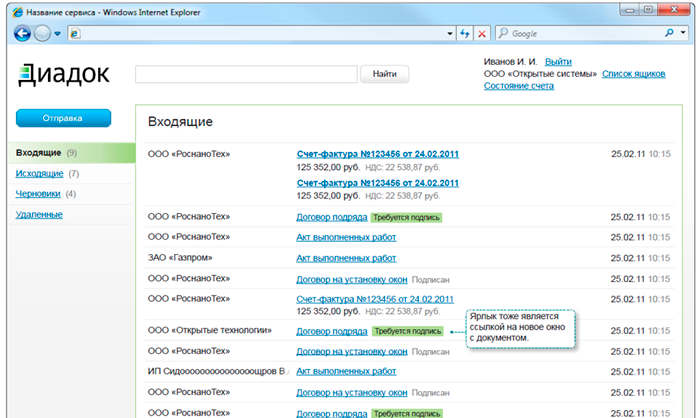
Task: Click the Google search box in browser
Action: pyautogui.click(x=578, y=33)
